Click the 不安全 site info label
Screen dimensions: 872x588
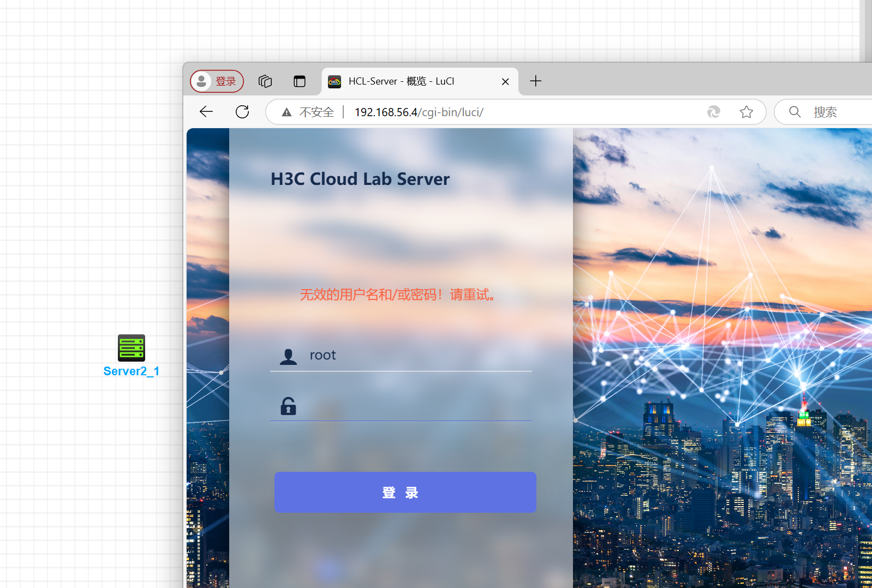coord(316,112)
